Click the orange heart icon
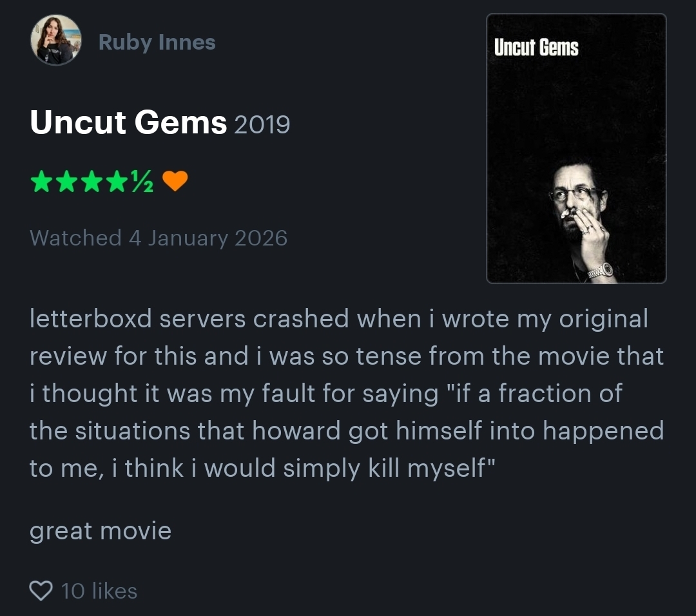The height and width of the screenshot is (616, 696). [175, 183]
